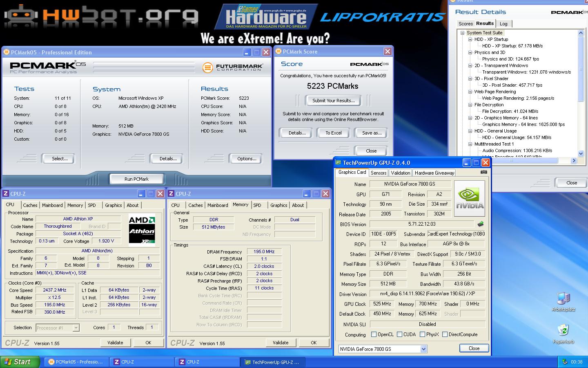Click the BIOS save chip icon in GPU-Z
The image size is (588, 368).
click(481, 224)
